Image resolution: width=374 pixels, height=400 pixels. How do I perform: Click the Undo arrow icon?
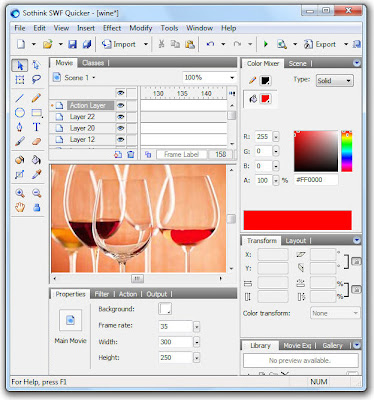210,44
